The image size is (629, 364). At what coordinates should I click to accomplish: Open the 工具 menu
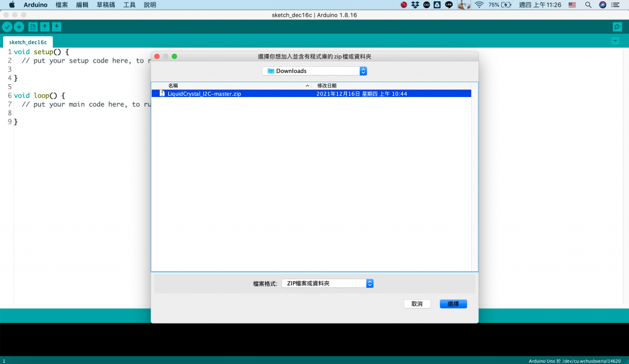click(129, 5)
